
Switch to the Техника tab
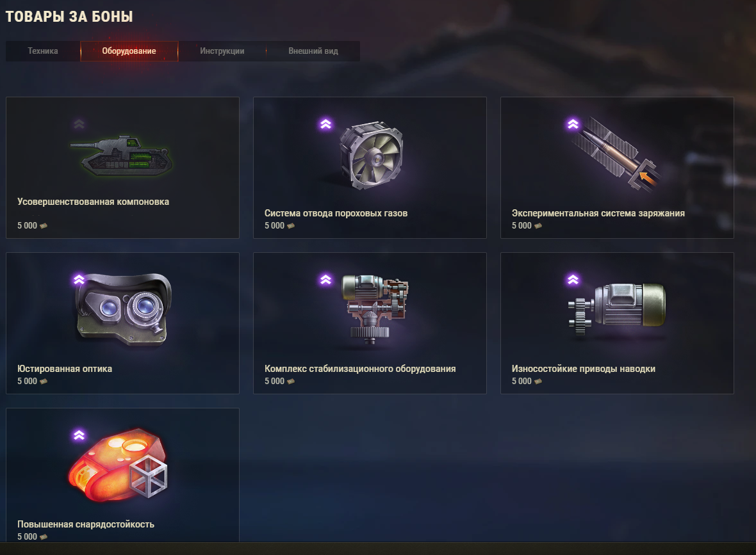(x=43, y=51)
